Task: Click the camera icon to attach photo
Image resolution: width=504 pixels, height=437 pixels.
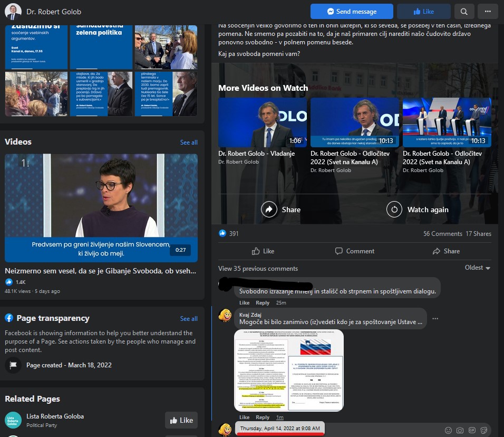Action: pyautogui.click(x=460, y=430)
